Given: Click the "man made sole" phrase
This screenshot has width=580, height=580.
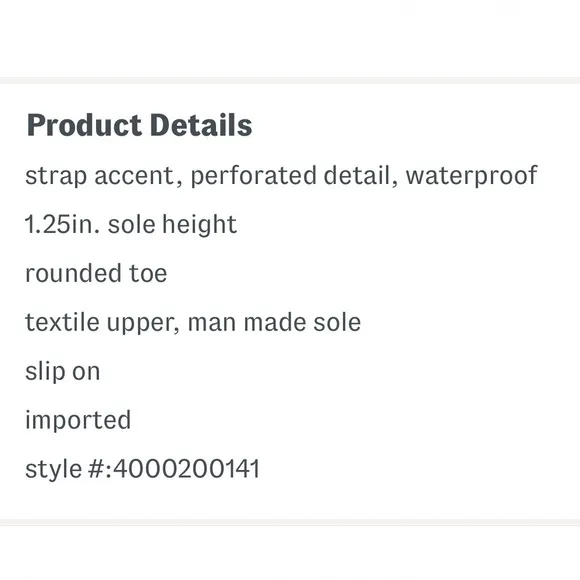Looking at the screenshot, I should pyautogui.click(x=274, y=322).
